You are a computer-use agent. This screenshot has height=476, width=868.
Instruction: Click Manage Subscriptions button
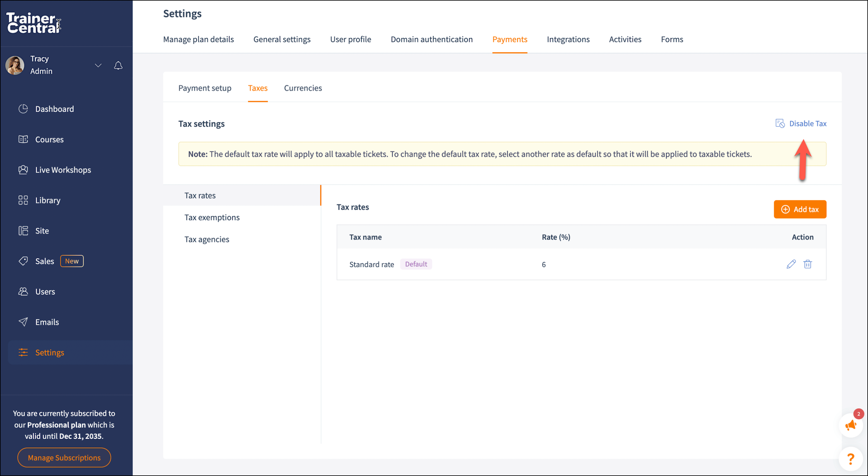pos(64,457)
